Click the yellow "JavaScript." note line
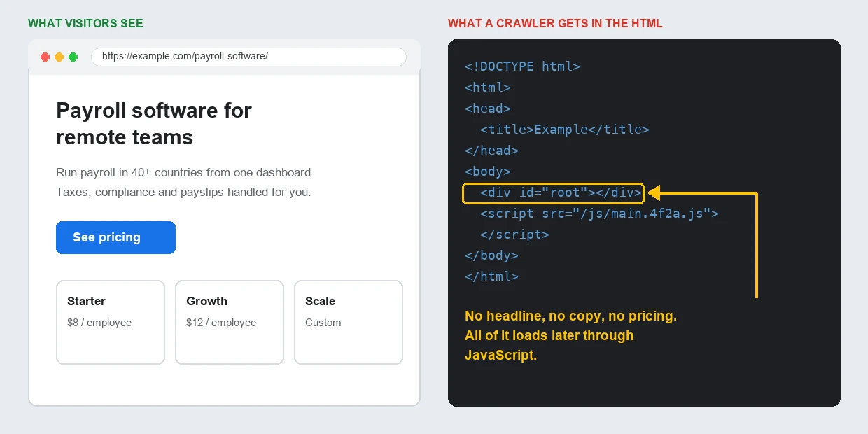Image resolution: width=868 pixels, height=434 pixels. coord(500,356)
